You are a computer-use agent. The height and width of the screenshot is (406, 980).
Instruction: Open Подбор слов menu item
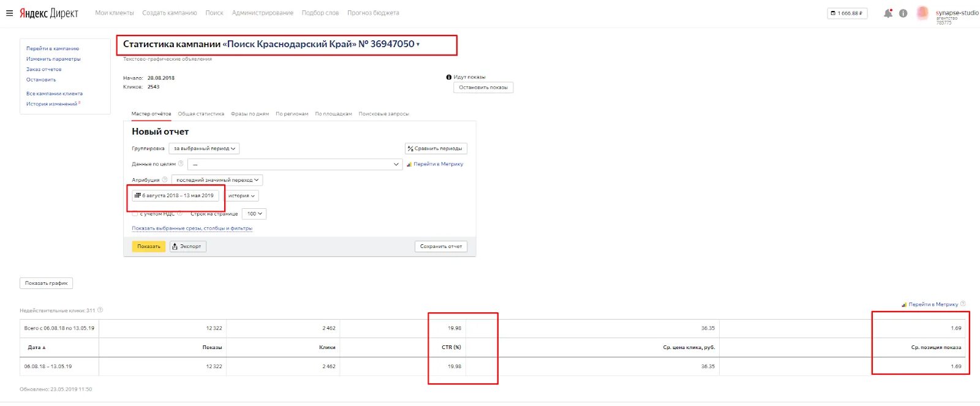click(320, 13)
